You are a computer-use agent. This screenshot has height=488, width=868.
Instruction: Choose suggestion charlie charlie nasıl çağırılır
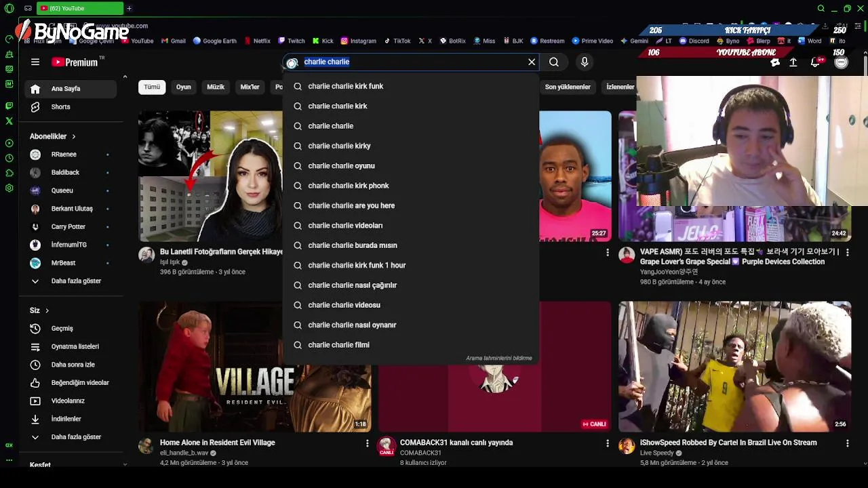tap(411, 285)
